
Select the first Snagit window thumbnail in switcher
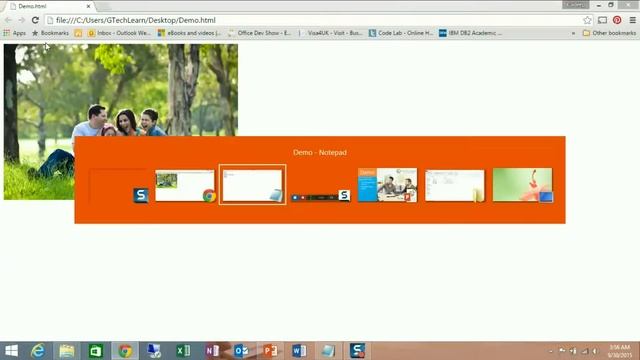118,185
